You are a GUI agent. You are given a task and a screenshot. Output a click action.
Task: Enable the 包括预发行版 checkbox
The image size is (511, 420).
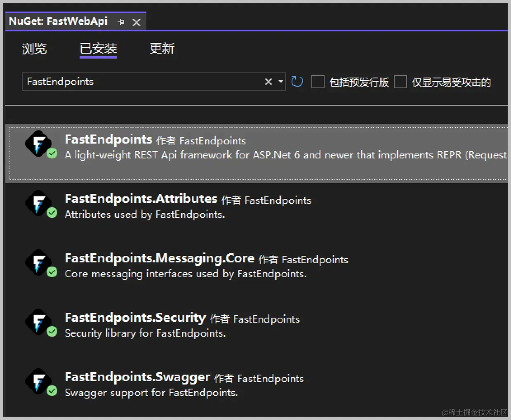318,82
